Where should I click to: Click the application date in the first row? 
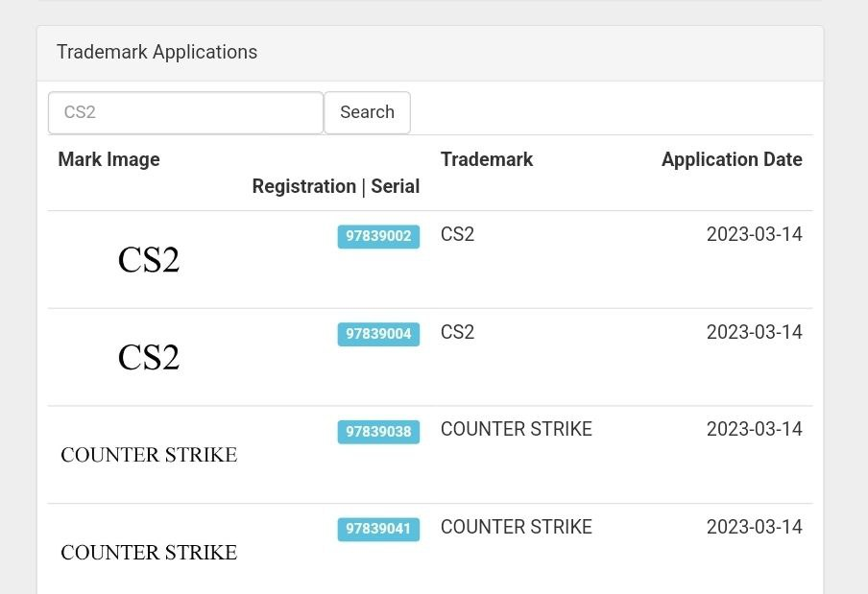point(754,234)
